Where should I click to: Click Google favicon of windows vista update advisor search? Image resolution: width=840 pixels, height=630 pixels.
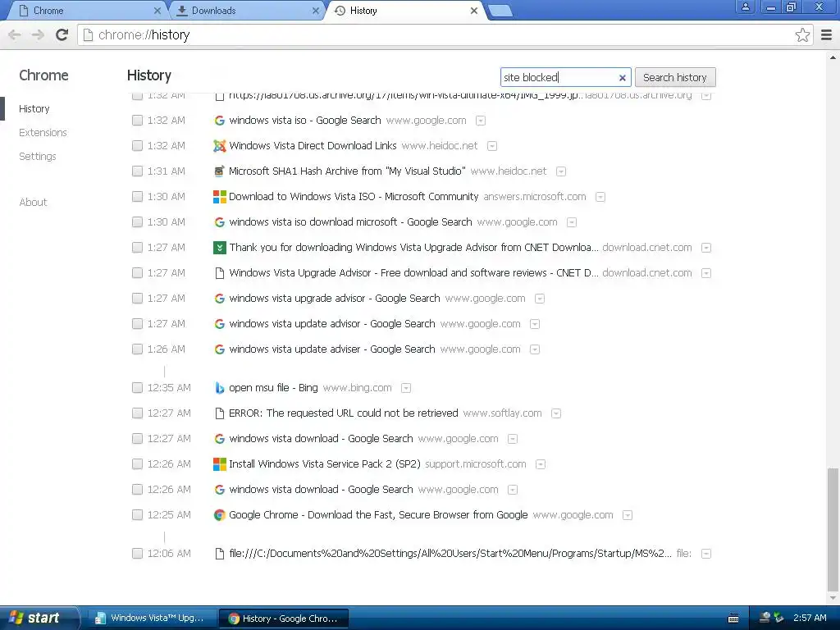220,323
